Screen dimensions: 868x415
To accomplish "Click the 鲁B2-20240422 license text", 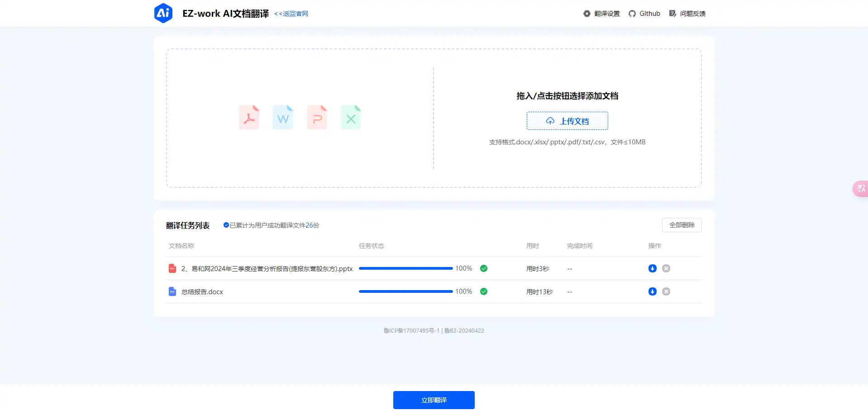I will (x=464, y=331).
